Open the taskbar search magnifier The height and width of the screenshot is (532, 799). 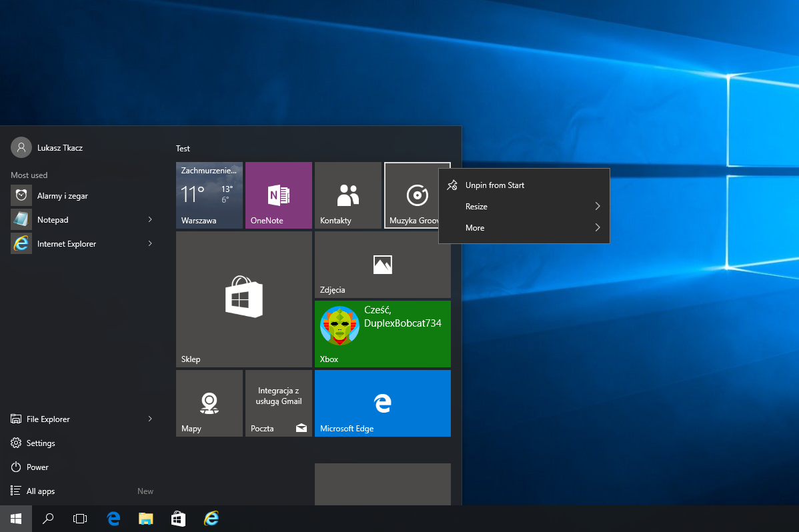[x=48, y=519]
